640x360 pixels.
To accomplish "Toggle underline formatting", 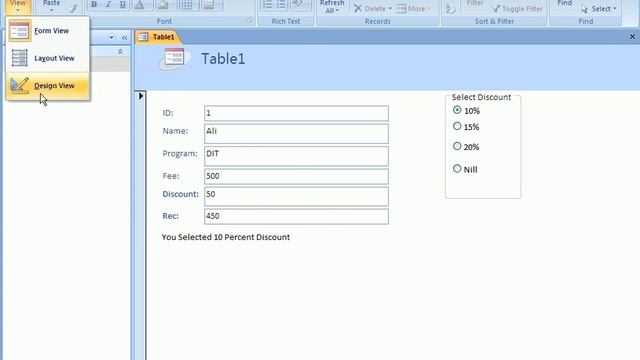I will (x=122, y=5).
